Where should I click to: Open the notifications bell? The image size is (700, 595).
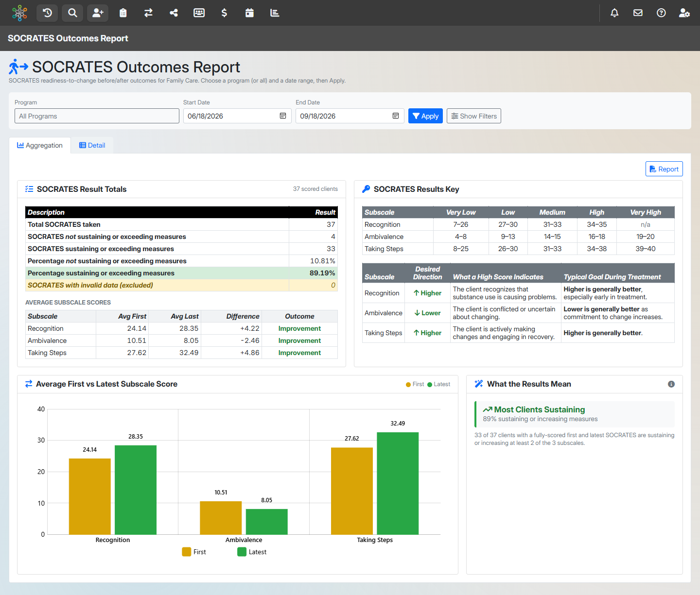click(x=614, y=13)
